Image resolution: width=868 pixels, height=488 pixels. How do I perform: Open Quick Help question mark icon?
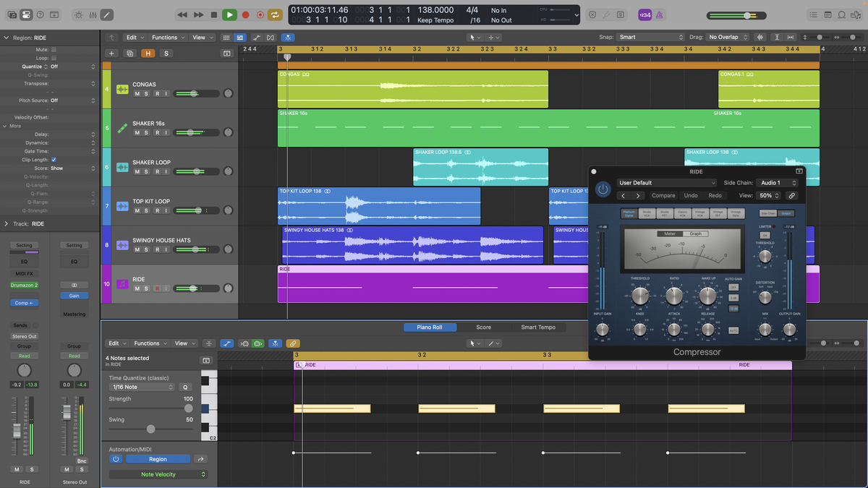pos(40,14)
